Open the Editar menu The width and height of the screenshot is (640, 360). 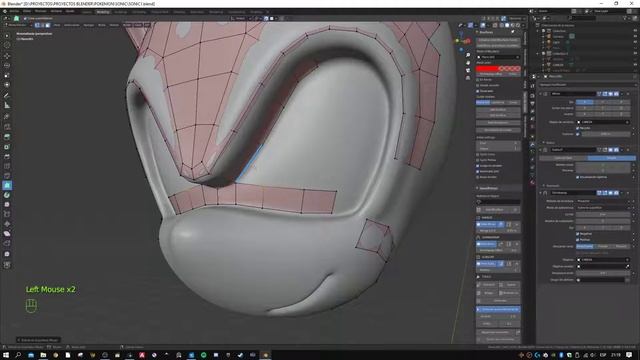27,11
